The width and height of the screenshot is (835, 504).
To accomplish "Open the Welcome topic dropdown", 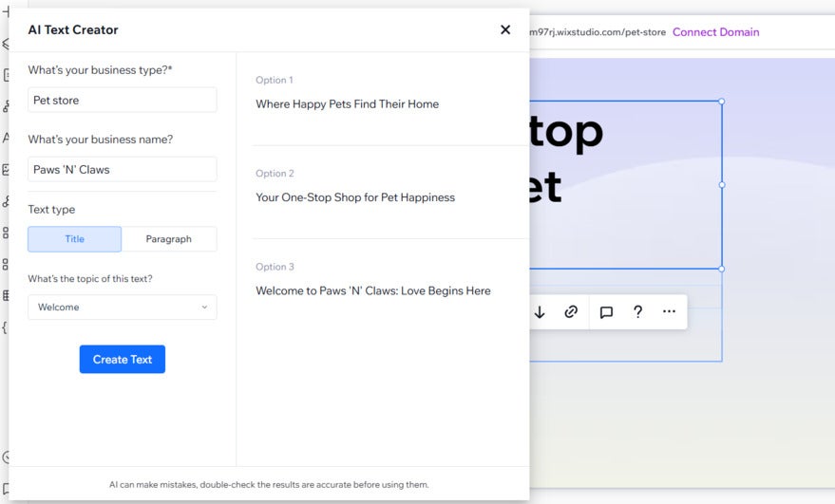I will (x=122, y=308).
